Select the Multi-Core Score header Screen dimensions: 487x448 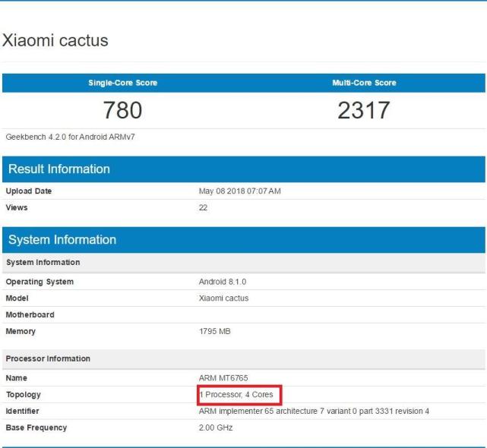pyautogui.click(x=364, y=83)
